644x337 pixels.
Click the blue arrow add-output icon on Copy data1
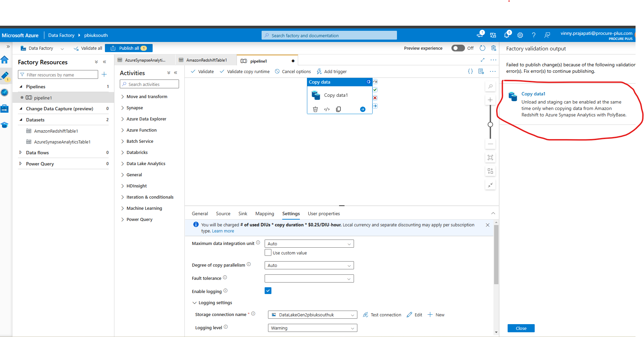(363, 109)
